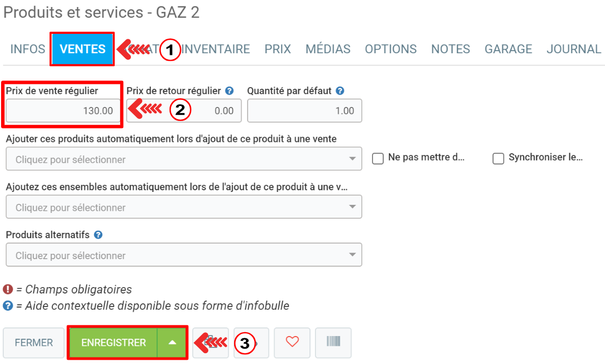Viewport: 605px width, 364px height.
Task: Click the Quantité par défaut field
Action: (305, 111)
